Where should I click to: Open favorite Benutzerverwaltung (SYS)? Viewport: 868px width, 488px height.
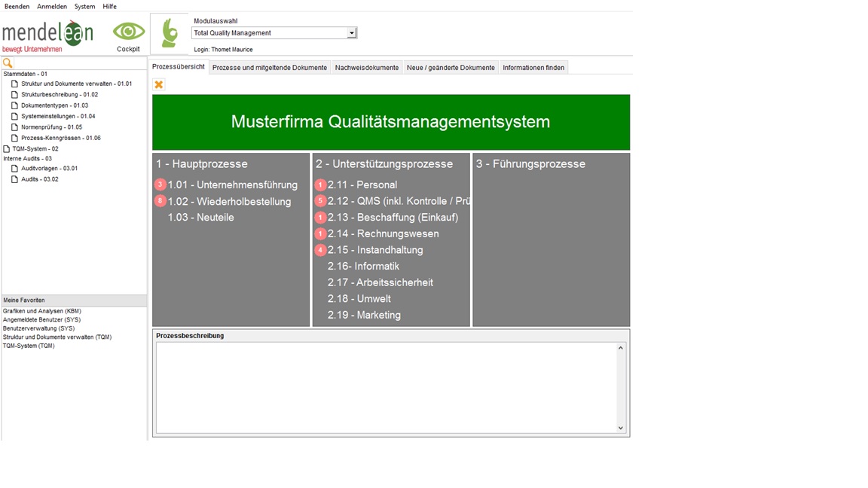click(x=38, y=328)
